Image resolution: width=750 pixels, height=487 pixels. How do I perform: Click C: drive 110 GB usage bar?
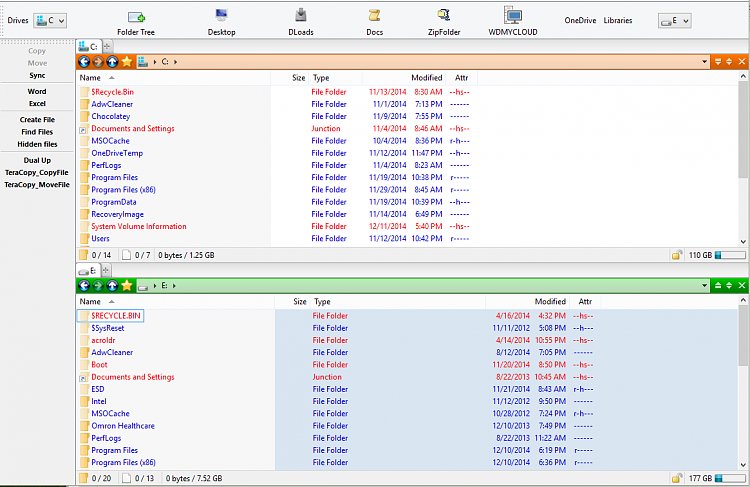[730, 255]
